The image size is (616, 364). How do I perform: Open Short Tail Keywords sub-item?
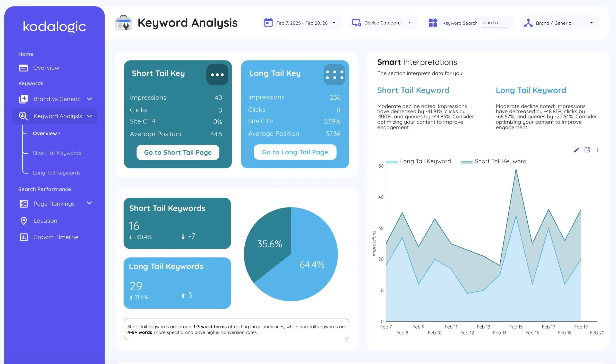click(57, 153)
